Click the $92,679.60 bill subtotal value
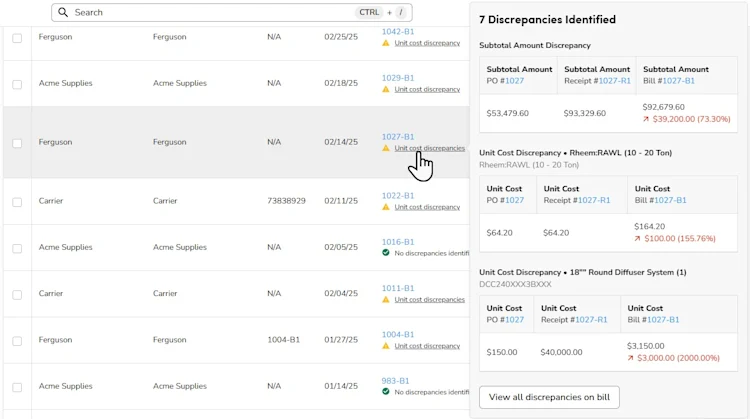Image resolution: width=750 pixels, height=419 pixels. [663, 107]
